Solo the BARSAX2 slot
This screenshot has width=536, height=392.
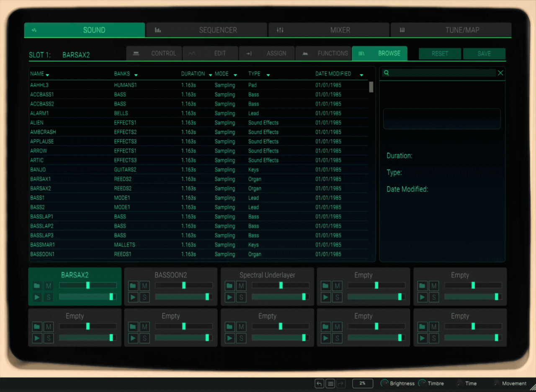tap(49, 297)
